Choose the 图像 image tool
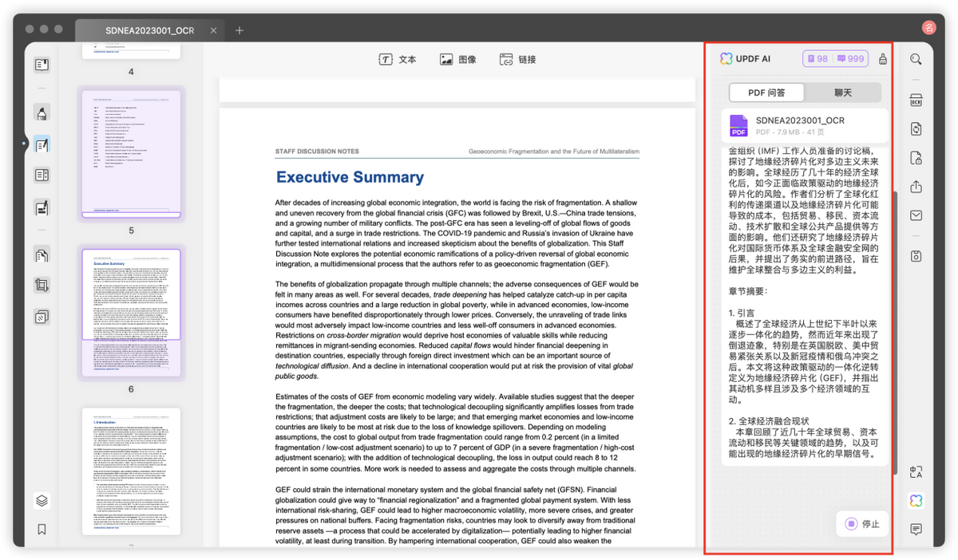958x560 pixels. tap(457, 60)
